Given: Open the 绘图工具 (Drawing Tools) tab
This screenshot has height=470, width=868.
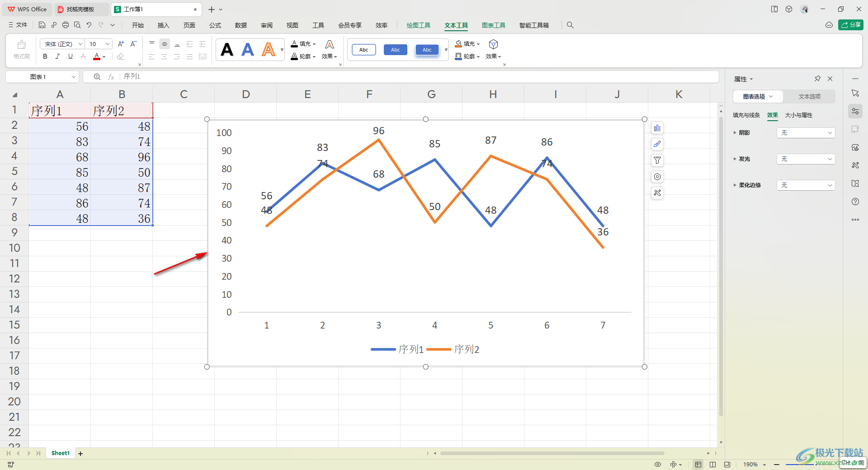Looking at the screenshot, I should (x=419, y=25).
